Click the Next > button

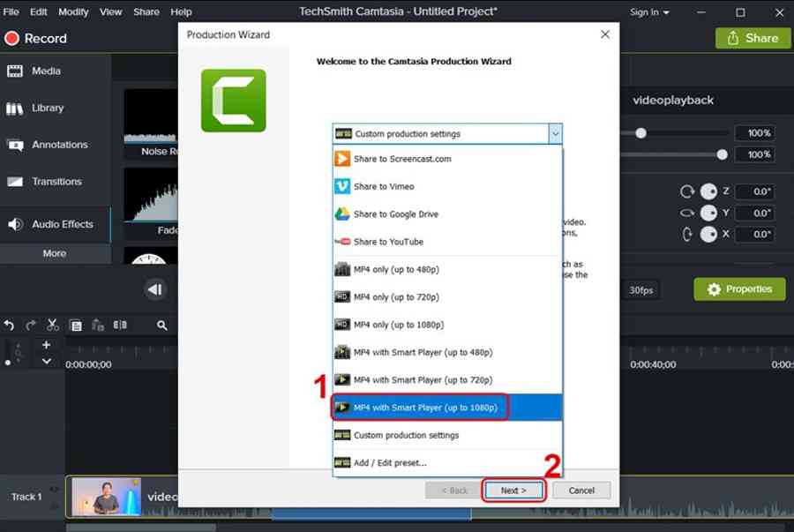click(x=513, y=491)
